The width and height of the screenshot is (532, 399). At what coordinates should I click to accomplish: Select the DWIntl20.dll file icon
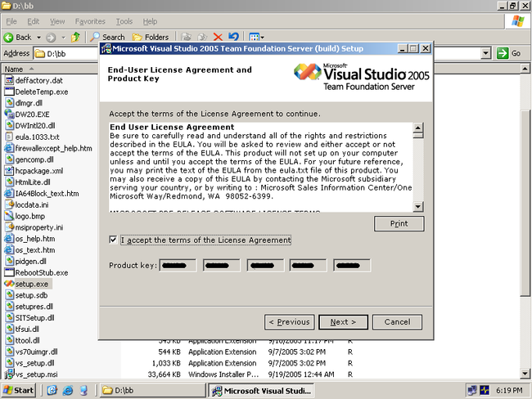[x=9, y=125]
